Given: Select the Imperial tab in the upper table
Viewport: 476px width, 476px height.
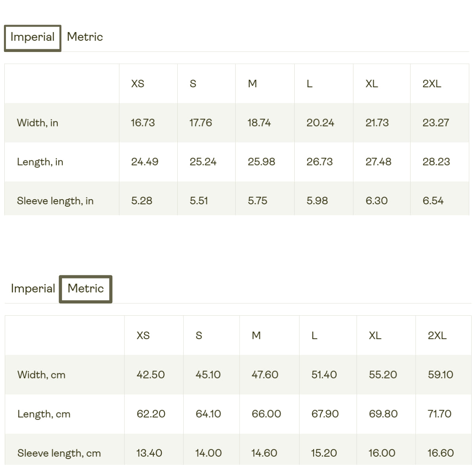Looking at the screenshot, I should (x=33, y=38).
